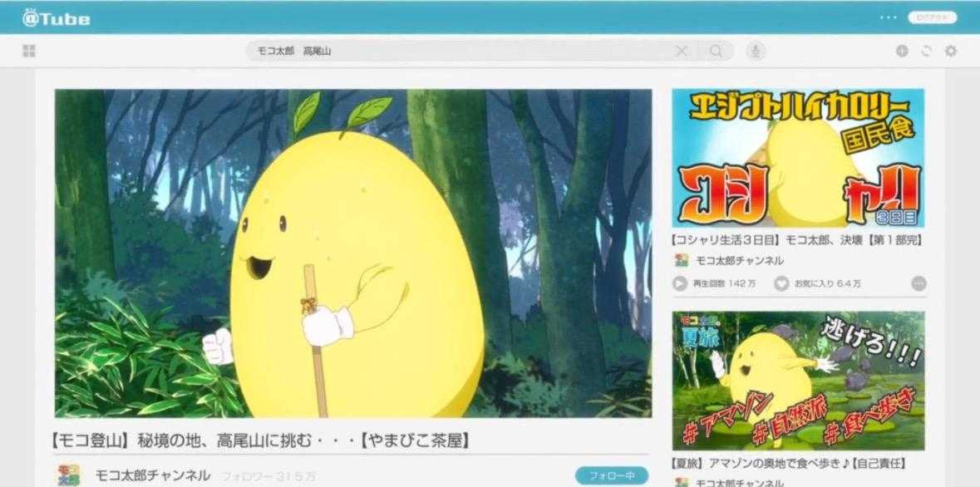Favorite the コシャリ video with heart icon
The image size is (980, 487).
tap(781, 283)
